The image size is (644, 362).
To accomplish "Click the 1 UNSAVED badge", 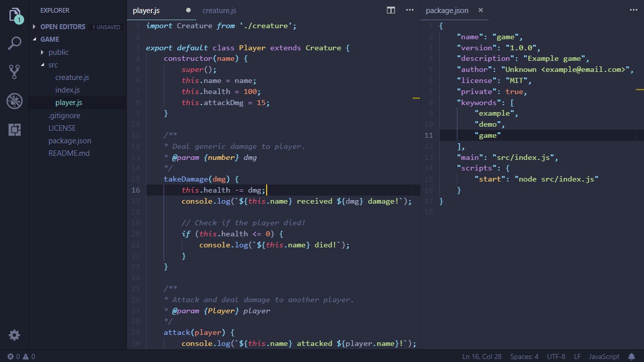I will [106, 27].
